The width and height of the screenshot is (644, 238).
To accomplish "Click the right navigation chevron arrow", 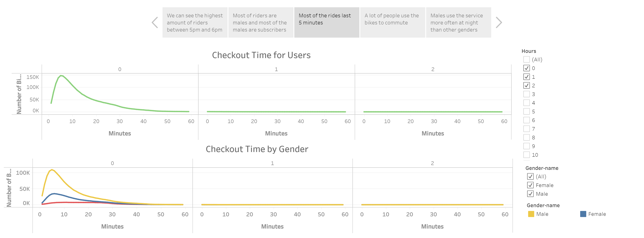I will [x=499, y=23].
